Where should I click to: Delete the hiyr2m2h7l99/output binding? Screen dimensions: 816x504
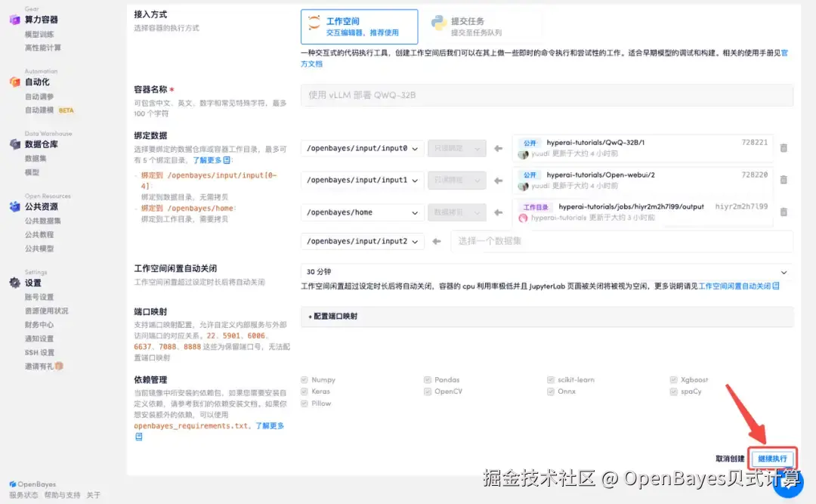(x=784, y=212)
